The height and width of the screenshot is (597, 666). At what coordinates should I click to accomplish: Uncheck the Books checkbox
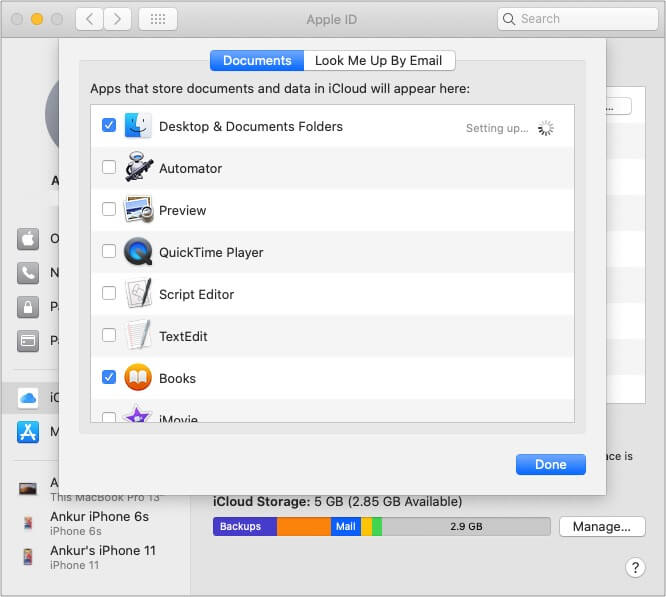(109, 377)
